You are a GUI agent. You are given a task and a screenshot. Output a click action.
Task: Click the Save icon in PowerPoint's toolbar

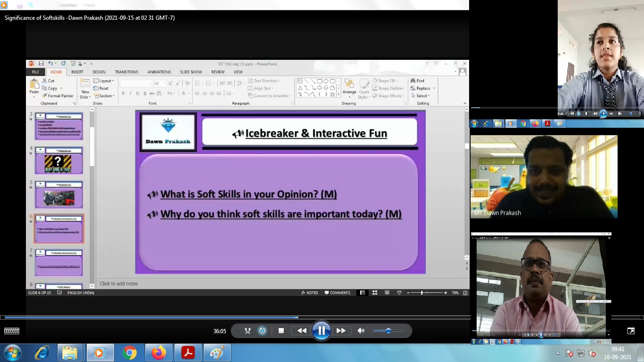click(41, 64)
